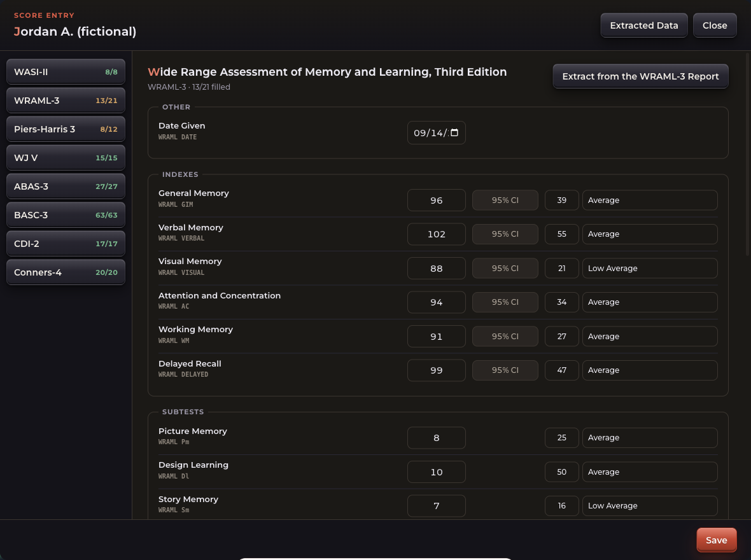This screenshot has width=751, height=560.
Task: Click Attention and Concentration Average descriptor field
Action: coord(649,302)
